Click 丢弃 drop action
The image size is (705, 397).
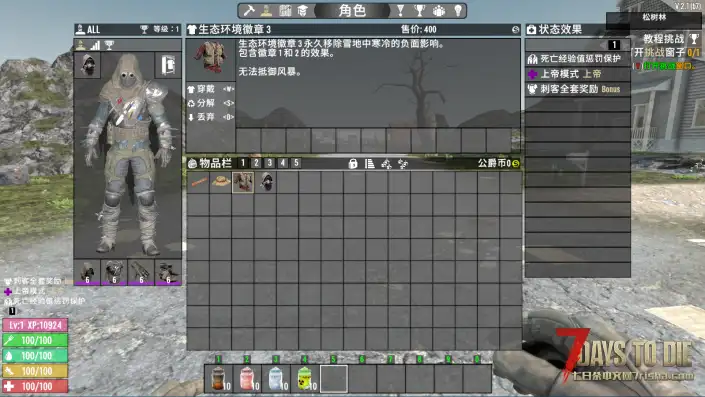point(210,117)
